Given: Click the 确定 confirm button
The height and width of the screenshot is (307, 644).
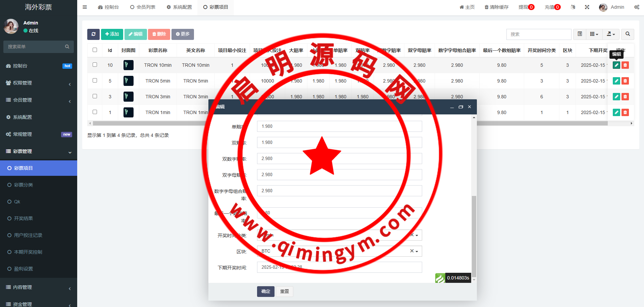Looking at the screenshot, I should click(265, 291).
